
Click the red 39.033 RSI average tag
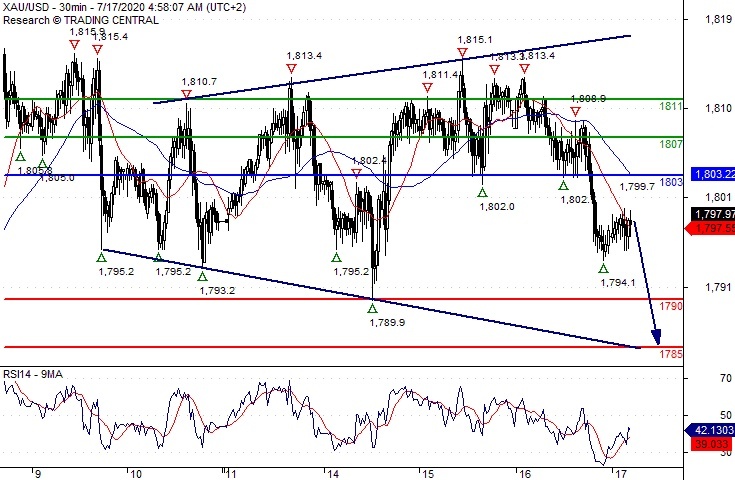click(712, 444)
